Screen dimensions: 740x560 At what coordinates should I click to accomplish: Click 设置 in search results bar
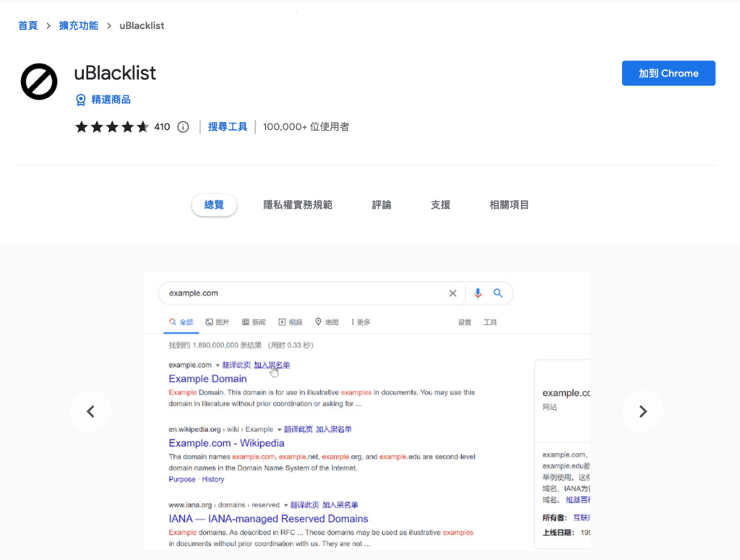tap(465, 322)
